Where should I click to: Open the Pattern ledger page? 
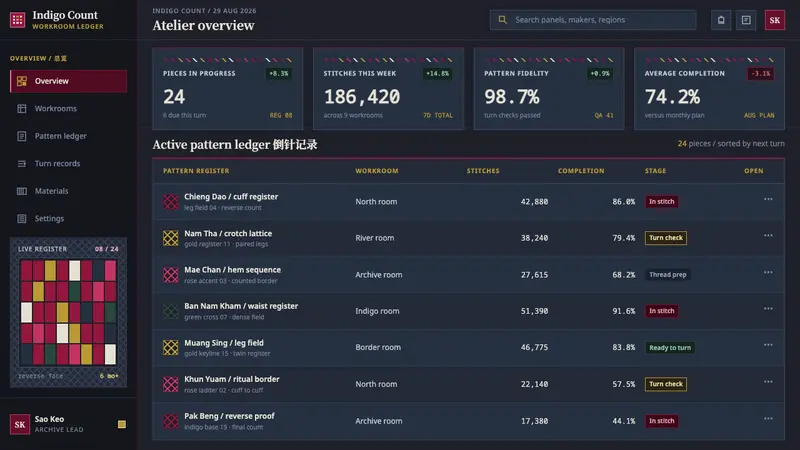(68, 136)
